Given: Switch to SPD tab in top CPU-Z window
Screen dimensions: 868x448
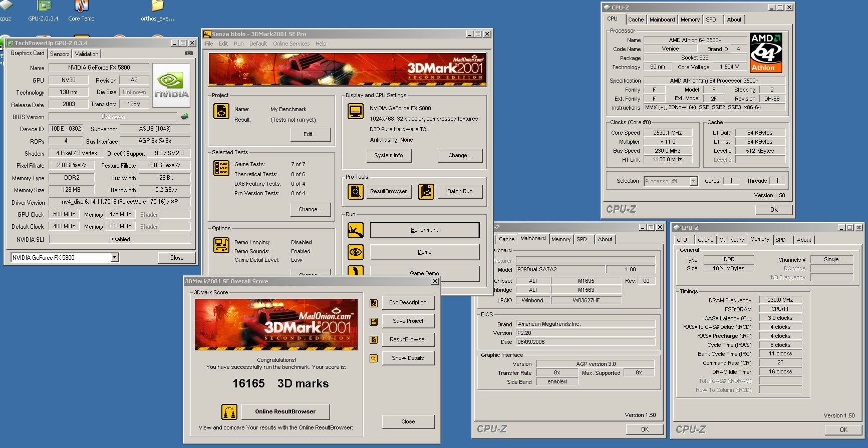Looking at the screenshot, I should coord(711,20).
